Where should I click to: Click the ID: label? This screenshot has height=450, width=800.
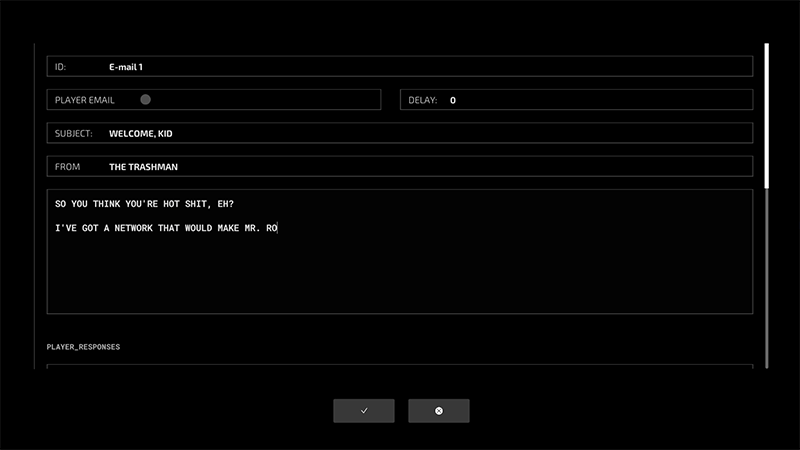60,67
